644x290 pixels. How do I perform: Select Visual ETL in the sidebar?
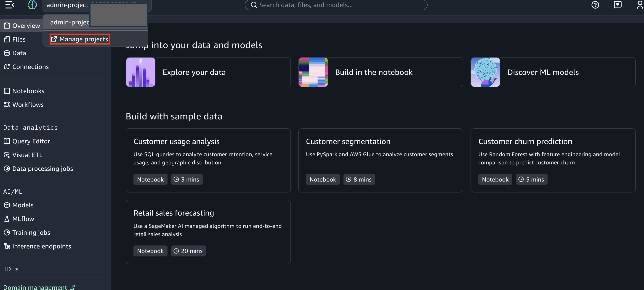tap(27, 155)
